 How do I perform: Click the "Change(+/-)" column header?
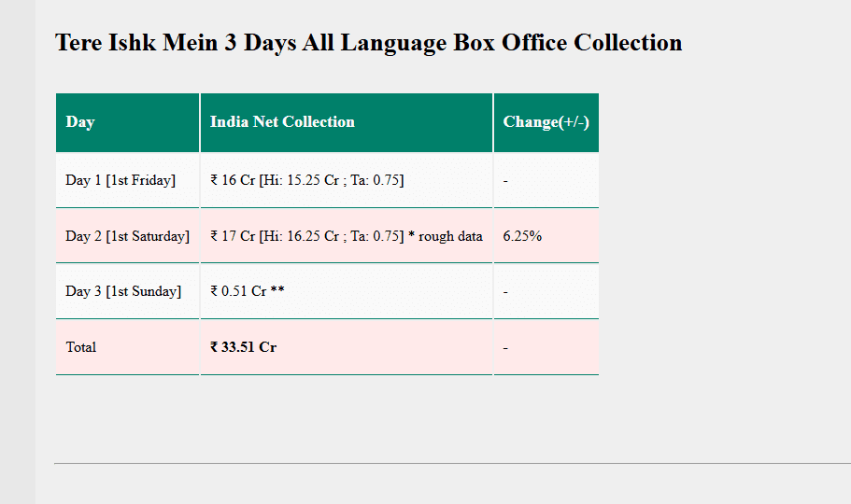[546, 122]
